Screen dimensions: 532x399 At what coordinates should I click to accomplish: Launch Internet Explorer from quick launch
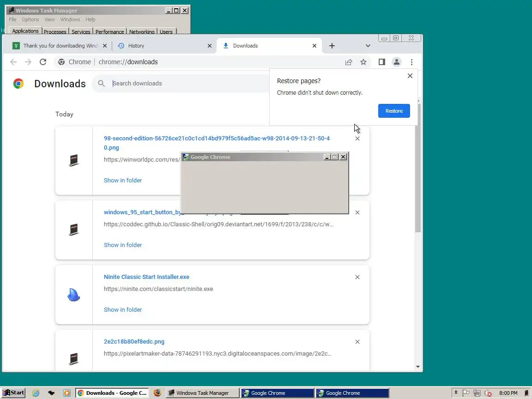coord(36,393)
